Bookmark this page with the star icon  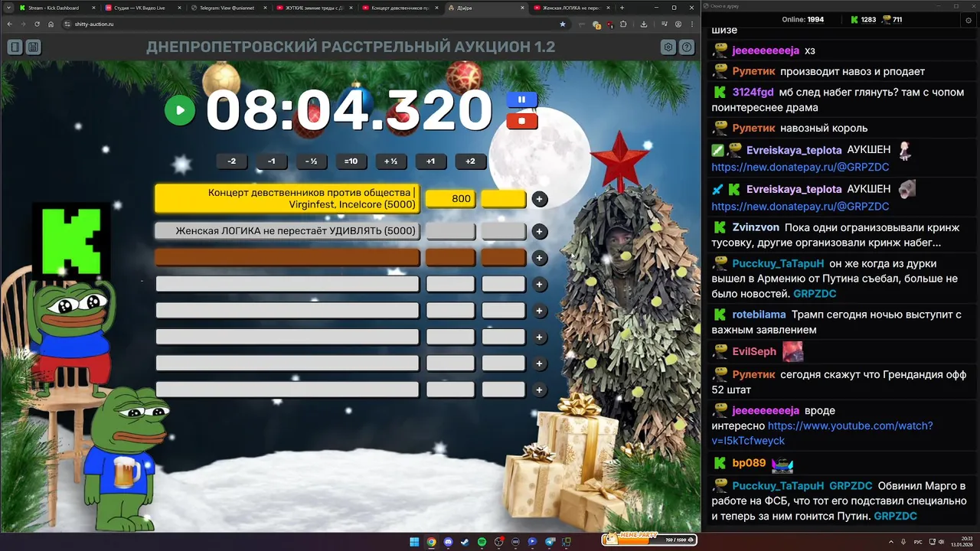563,24
